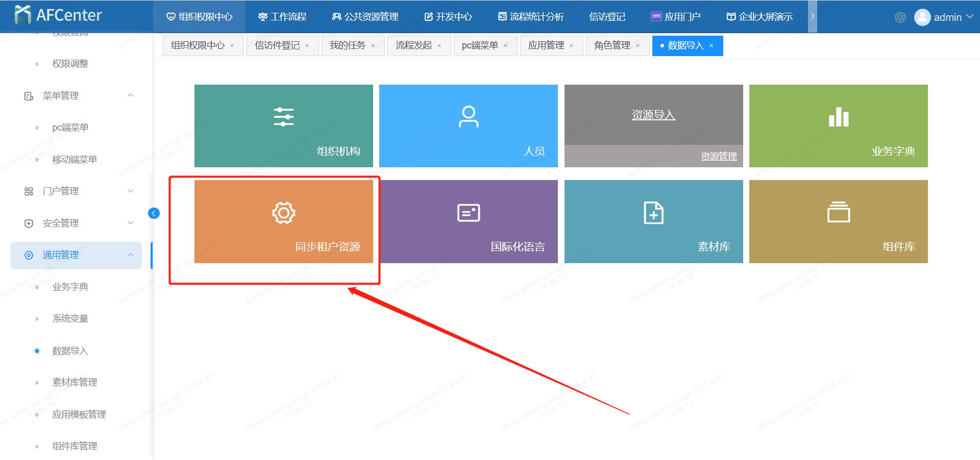Click the 业务字典 bar chart icon
980x460 pixels.
[838, 117]
